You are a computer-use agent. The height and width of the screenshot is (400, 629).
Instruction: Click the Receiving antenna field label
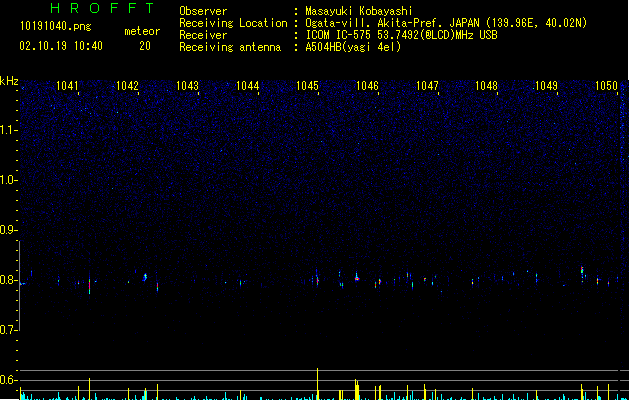point(230,47)
